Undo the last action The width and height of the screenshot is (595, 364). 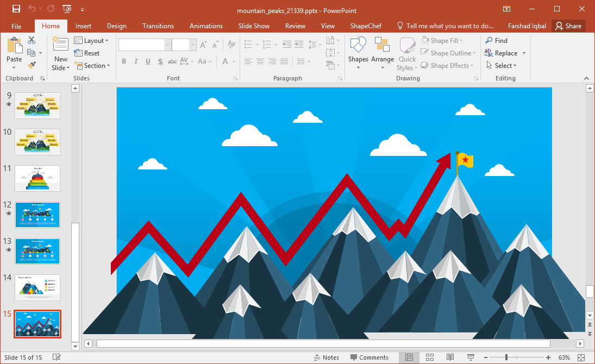(x=32, y=9)
